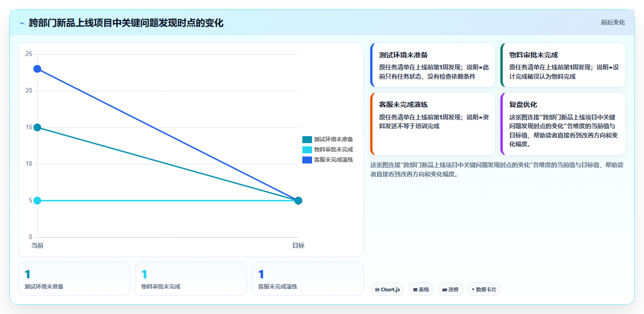Image resolution: width=644 pixels, height=314 pixels.
Task: Click the target data point at 目标
Action: [298, 201]
